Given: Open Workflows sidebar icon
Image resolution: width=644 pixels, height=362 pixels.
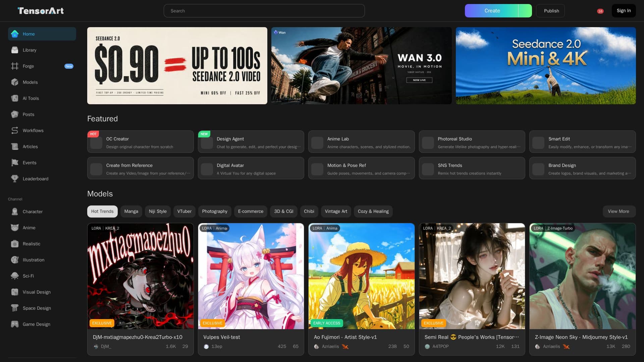Looking at the screenshot, I should point(15,130).
